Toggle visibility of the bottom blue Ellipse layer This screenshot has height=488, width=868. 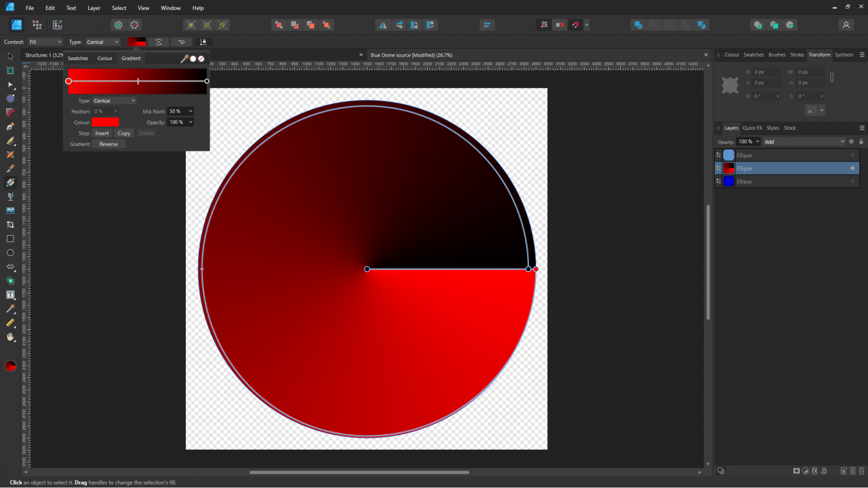click(852, 181)
